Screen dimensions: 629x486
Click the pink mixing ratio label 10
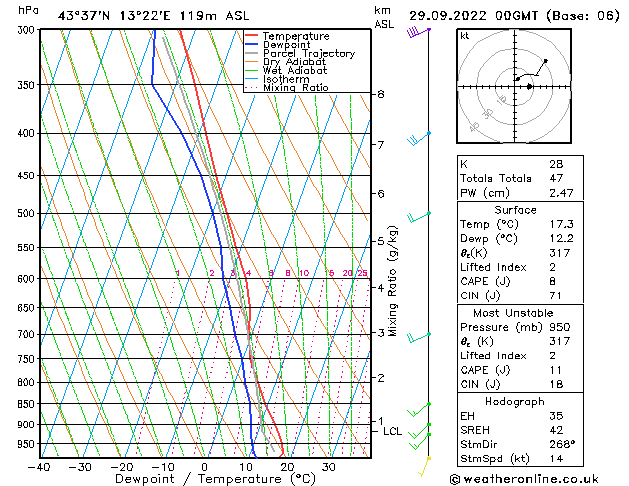304,273
